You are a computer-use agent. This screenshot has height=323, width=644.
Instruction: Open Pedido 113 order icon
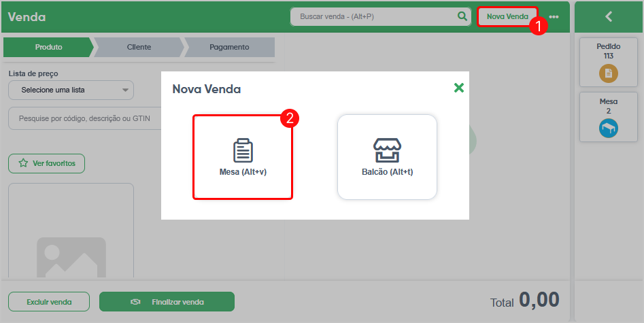point(608,73)
